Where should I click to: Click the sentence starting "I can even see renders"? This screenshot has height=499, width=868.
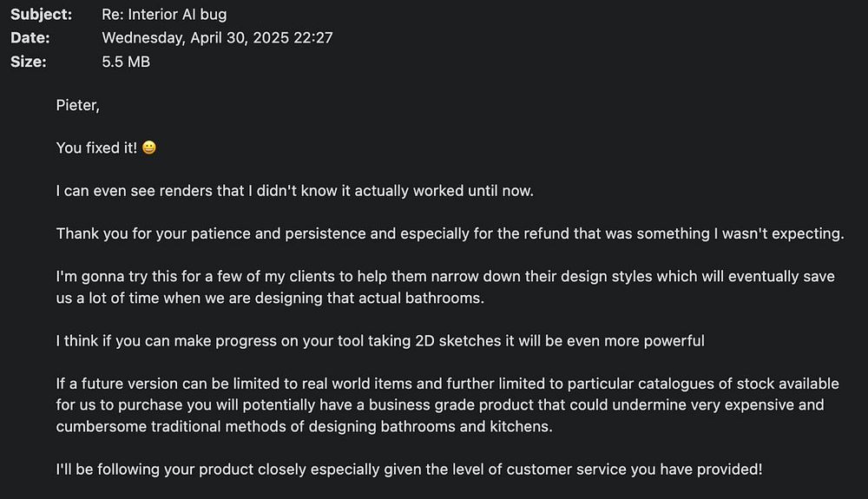[x=295, y=190]
